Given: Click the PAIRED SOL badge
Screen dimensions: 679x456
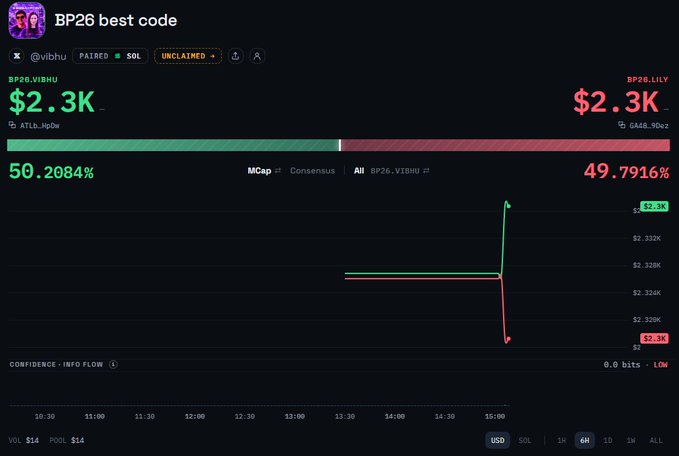Looking at the screenshot, I should 110,56.
